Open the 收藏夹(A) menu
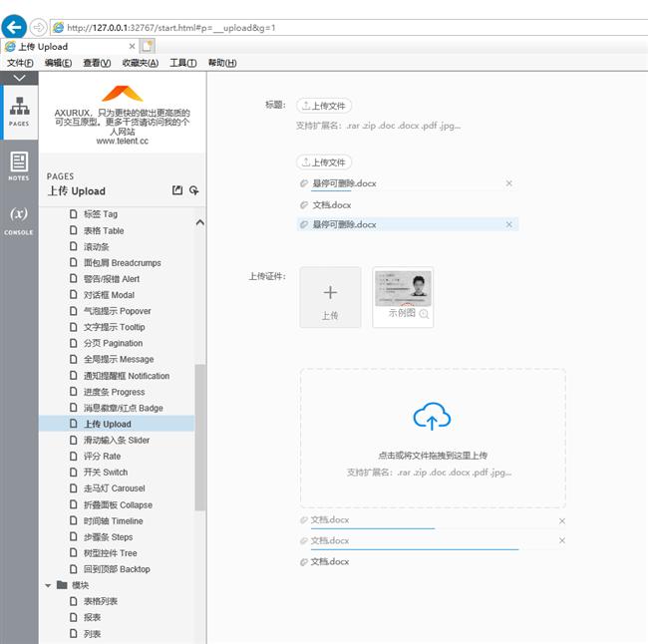The image size is (648, 644). 140,63
